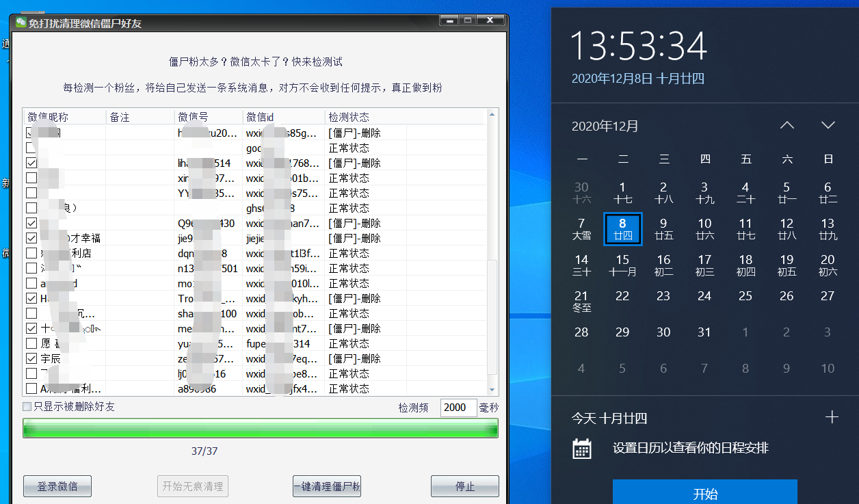Click the green detection progress bar
Screen dimensions: 859x504
click(261, 429)
